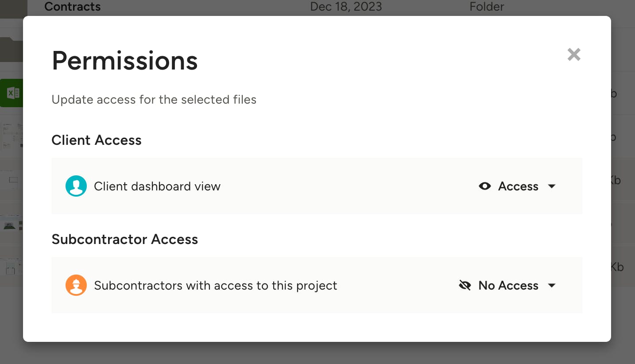Select Subcontractors with access to this project text
Image resolution: width=635 pixels, height=364 pixels.
tap(216, 286)
